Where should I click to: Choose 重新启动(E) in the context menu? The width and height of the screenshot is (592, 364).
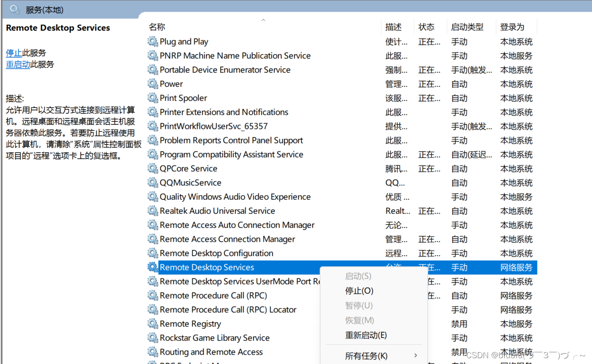point(366,335)
